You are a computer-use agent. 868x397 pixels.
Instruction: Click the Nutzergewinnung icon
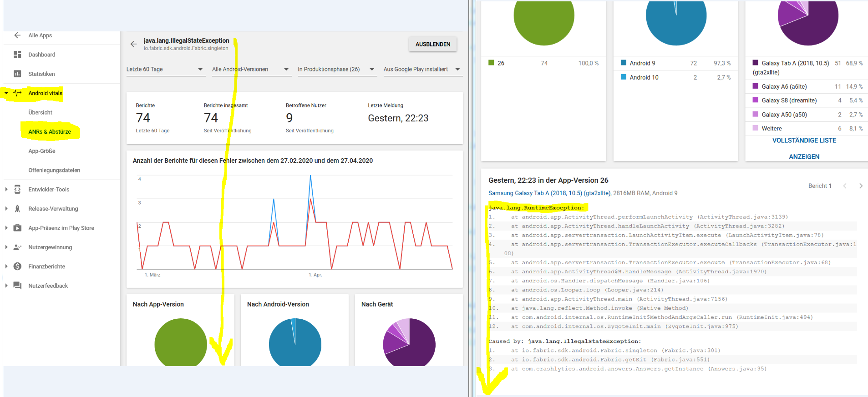17,247
